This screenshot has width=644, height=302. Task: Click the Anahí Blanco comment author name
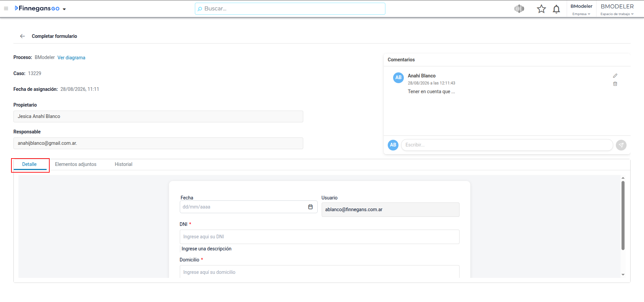pyautogui.click(x=422, y=76)
